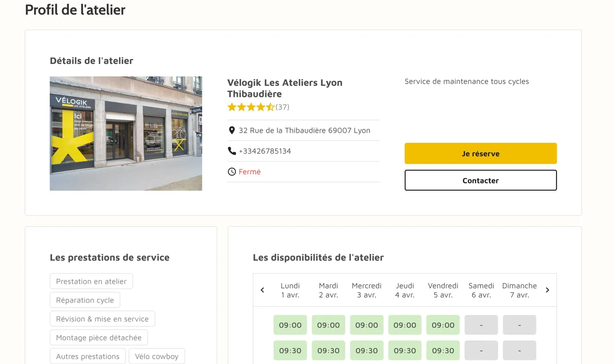Book the 09:30 slot on Jeudi 4 avr.
This screenshot has width=614, height=364.
[405, 351]
